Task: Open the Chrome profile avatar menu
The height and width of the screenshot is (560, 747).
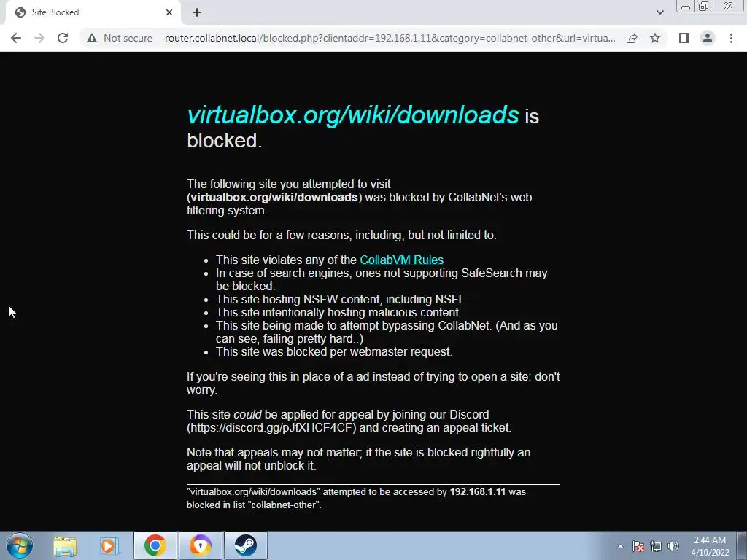Action: coord(708,38)
